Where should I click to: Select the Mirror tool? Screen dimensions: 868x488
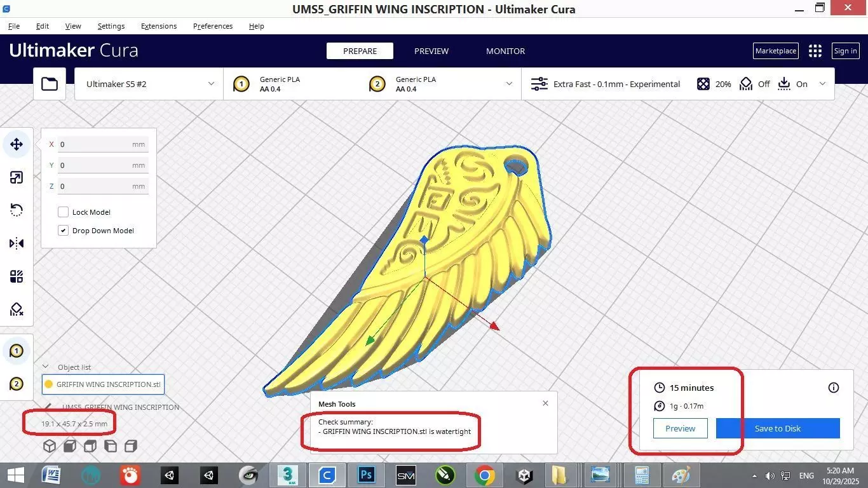tap(17, 243)
